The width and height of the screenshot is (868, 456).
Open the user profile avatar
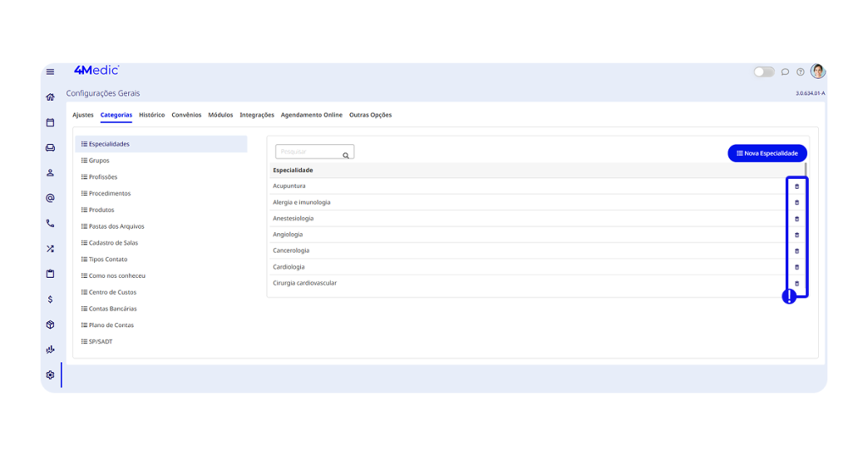tap(818, 71)
